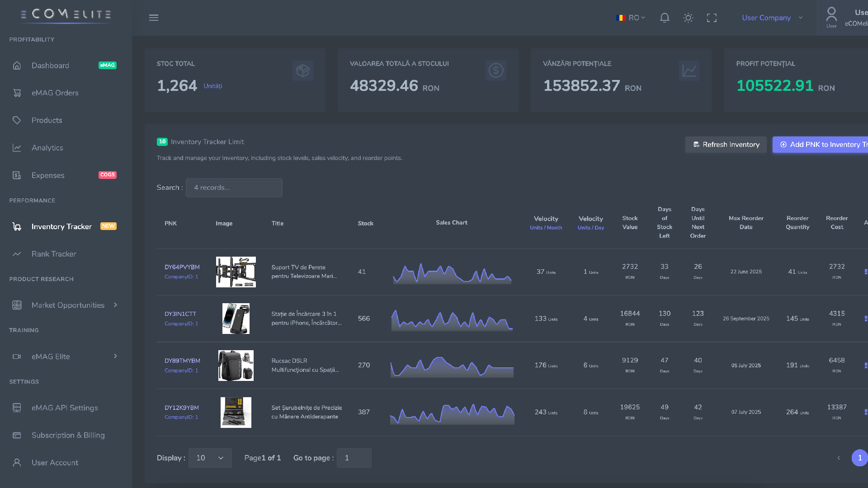Viewport: 868px width, 488px height.
Task: Click pagination page 1 button
Action: tap(859, 458)
